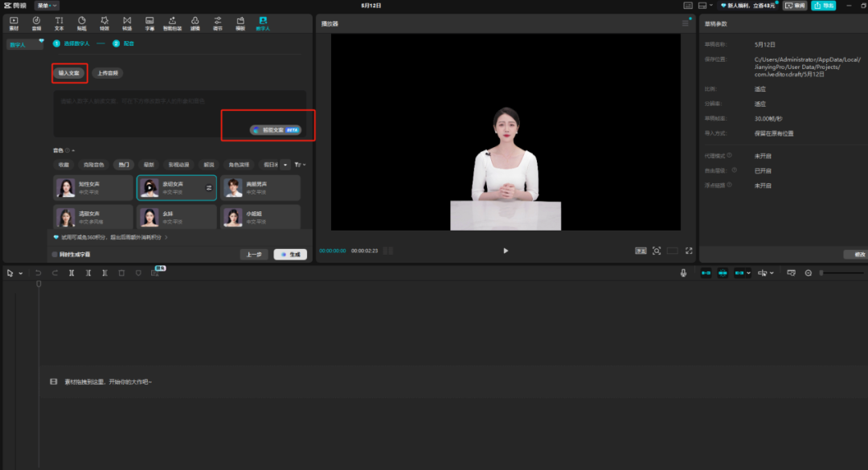This screenshot has width=868, height=470.
Task: Click the undo arrow in timeline toolbar
Action: pyautogui.click(x=38, y=273)
